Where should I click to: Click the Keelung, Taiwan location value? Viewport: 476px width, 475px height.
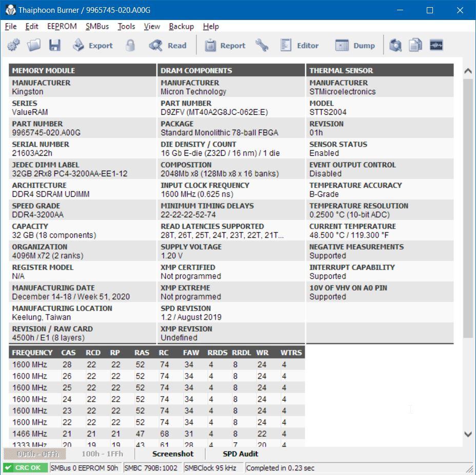(x=41, y=317)
